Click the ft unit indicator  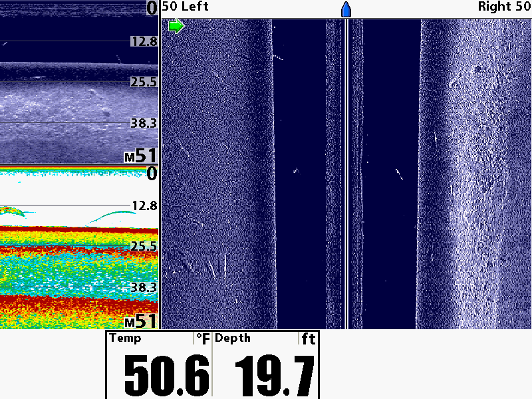[x=309, y=338]
